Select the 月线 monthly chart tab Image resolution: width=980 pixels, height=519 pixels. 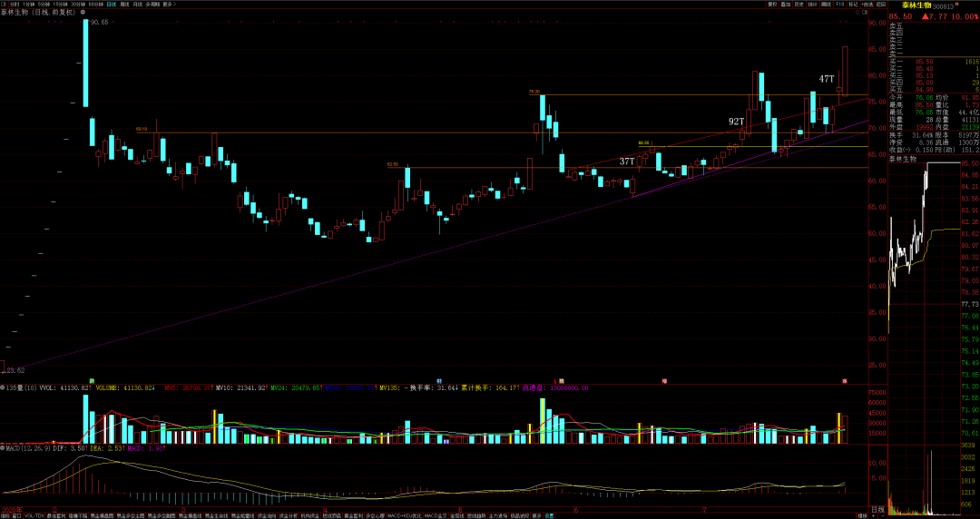pyautogui.click(x=138, y=4)
